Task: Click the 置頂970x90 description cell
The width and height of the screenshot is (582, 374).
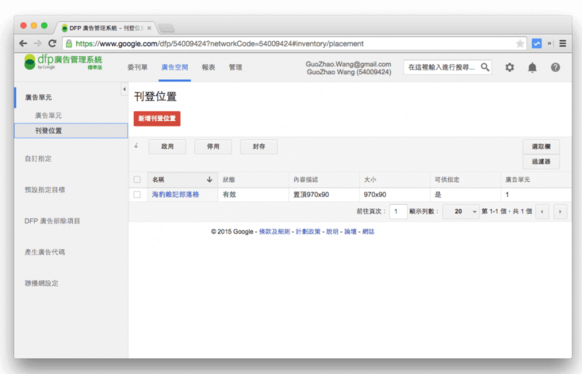Action: pos(311,194)
